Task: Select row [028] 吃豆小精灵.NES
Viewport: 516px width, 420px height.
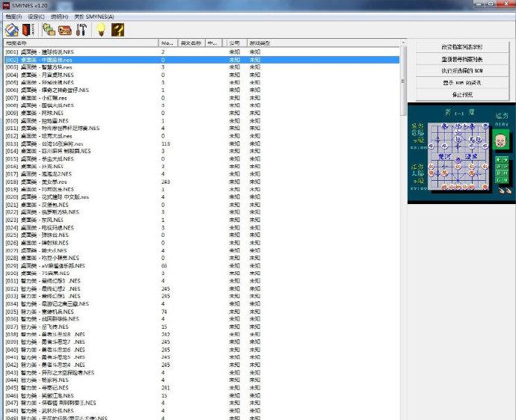Action: [x=202, y=258]
